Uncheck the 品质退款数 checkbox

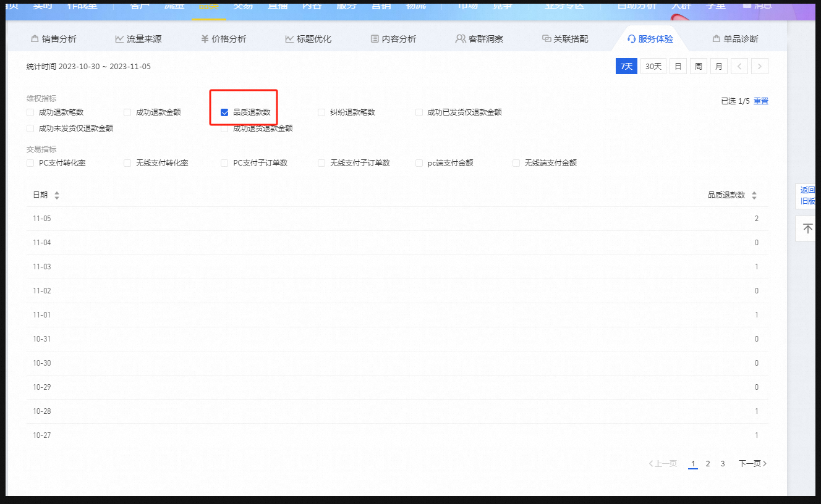coord(224,112)
